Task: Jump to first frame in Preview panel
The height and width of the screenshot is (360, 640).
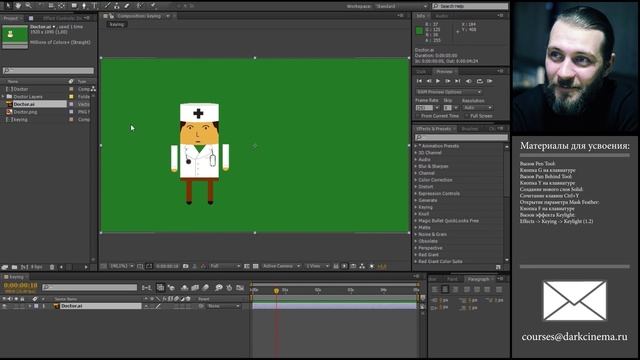Action: pos(419,81)
